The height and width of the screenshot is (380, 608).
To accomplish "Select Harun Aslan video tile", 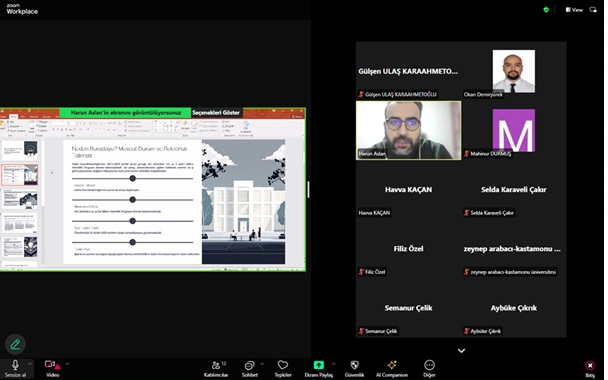I will (x=409, y=130).
